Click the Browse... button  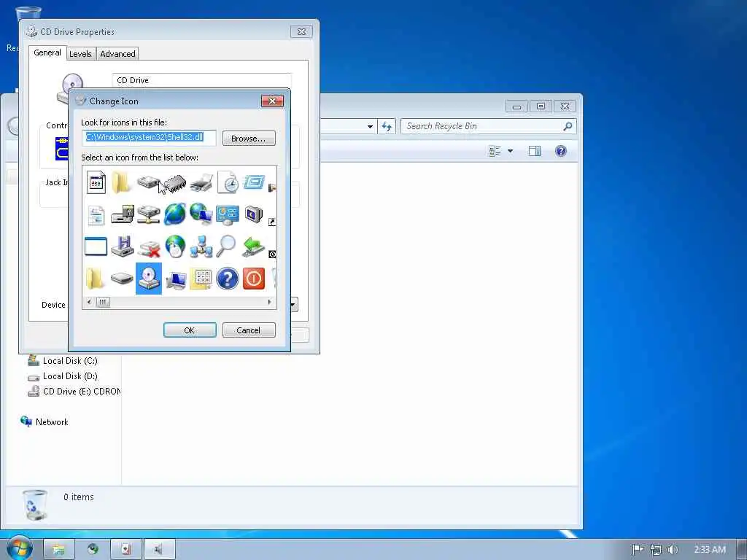[x=249, y=138]
